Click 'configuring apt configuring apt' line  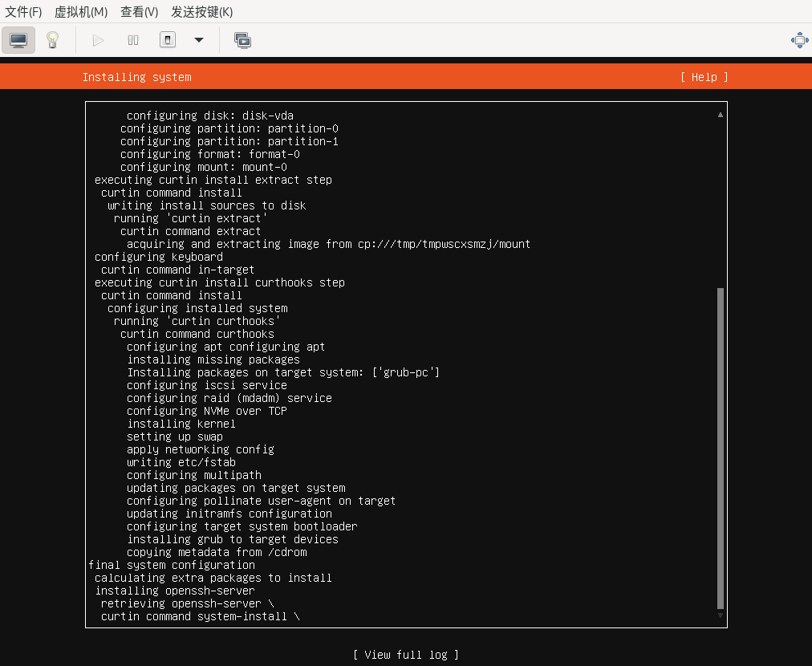[x=225, y=347]
